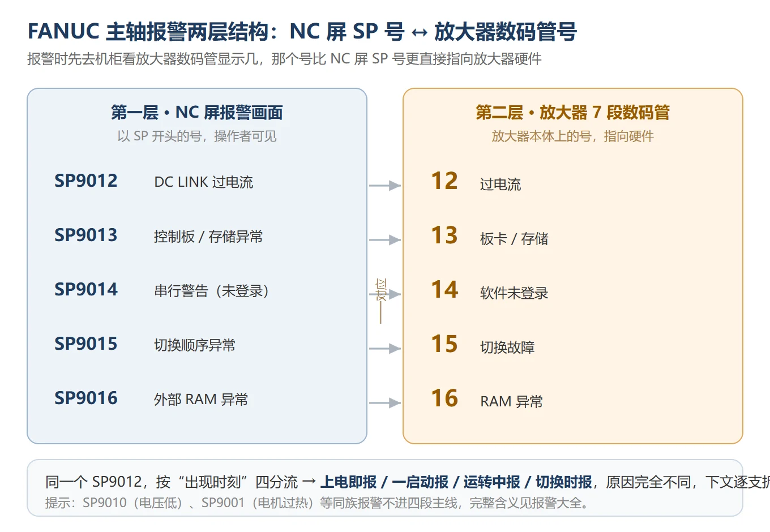Click the amplifier label RAM 异常
This screenshot has height=532, width=770.
(x=512, y=402)
